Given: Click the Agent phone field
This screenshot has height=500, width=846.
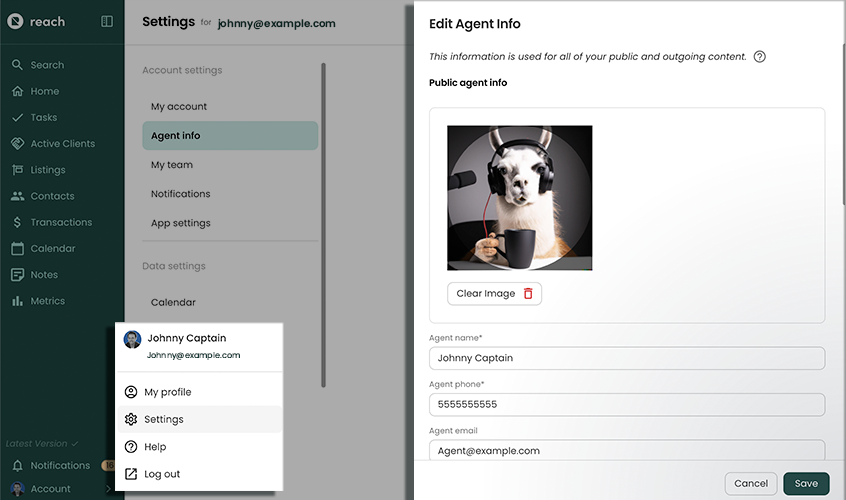Looking at the screenshot, I should click(626, 404).
